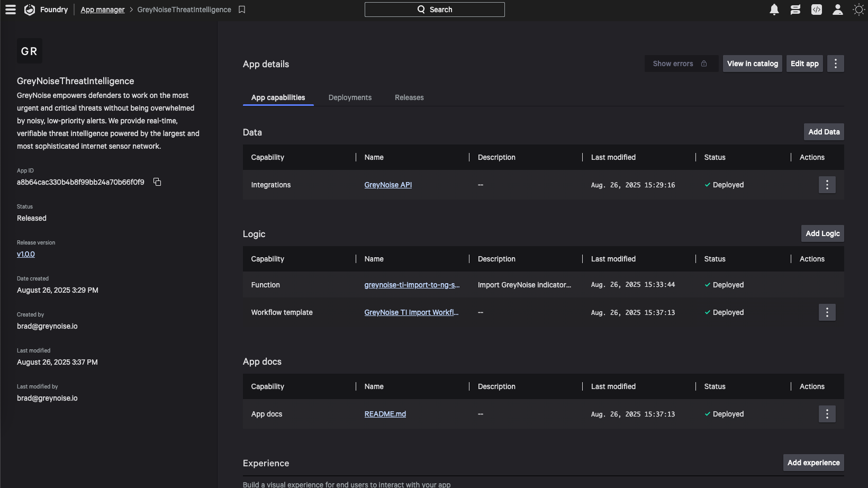Open the GreyNoise API link
The width and height of the screenshot is (868, 488).
(388, 185)
